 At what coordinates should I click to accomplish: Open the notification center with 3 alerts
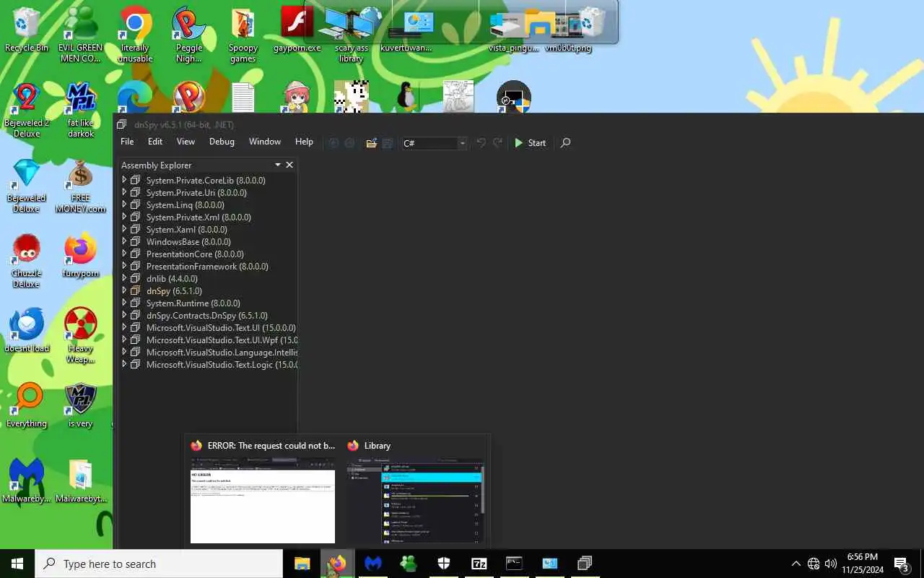pyautogui.click(x=902, y=564)
